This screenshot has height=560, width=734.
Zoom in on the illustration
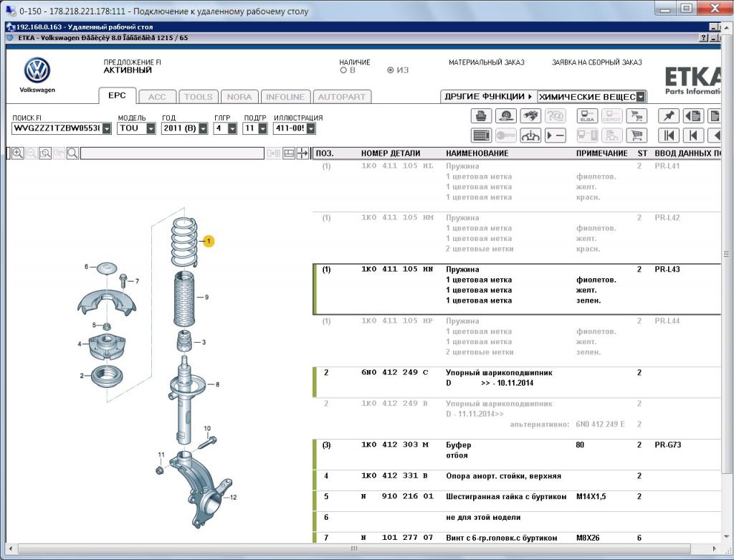pyautogui.click(x=18, y=153)
